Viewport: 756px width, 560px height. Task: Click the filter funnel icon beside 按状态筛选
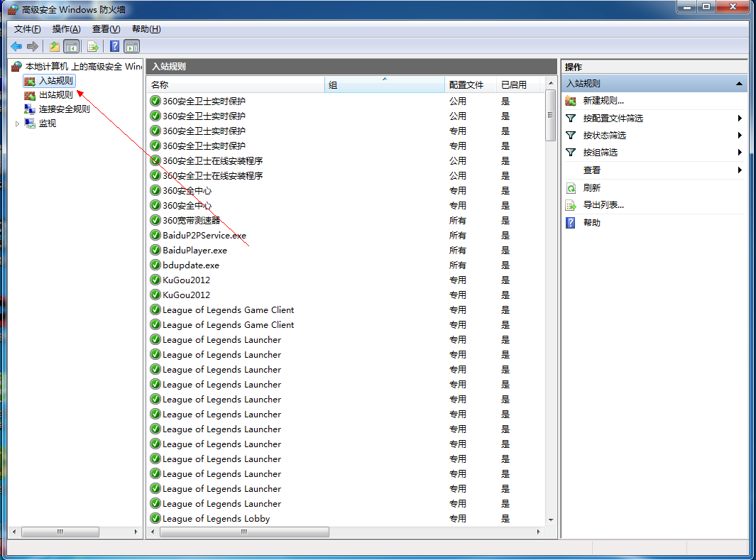[x=571, y=136]
